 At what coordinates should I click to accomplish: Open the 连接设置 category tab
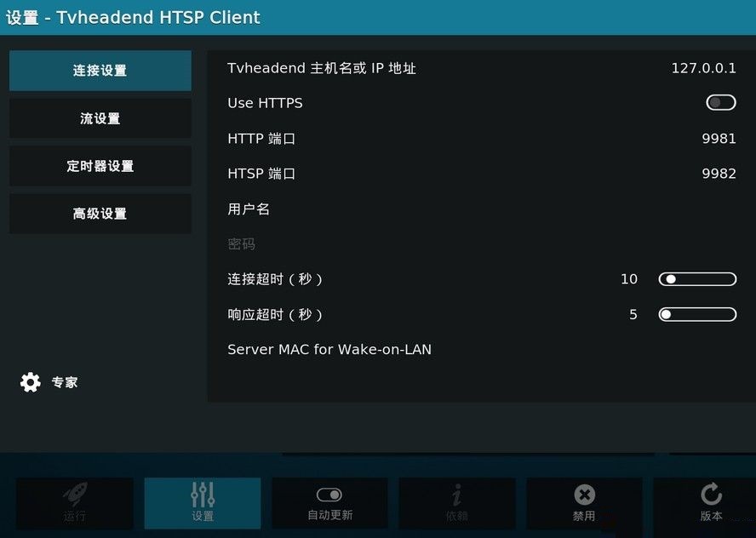pos(100,71)
